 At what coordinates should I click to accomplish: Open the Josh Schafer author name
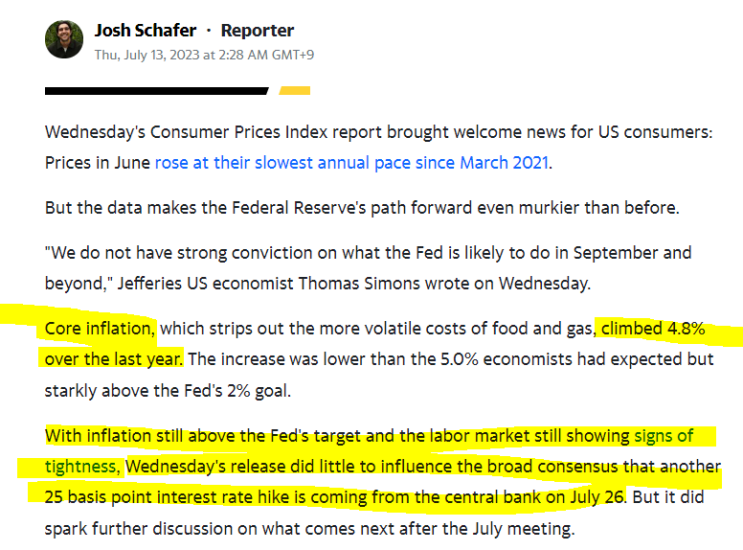146,30
